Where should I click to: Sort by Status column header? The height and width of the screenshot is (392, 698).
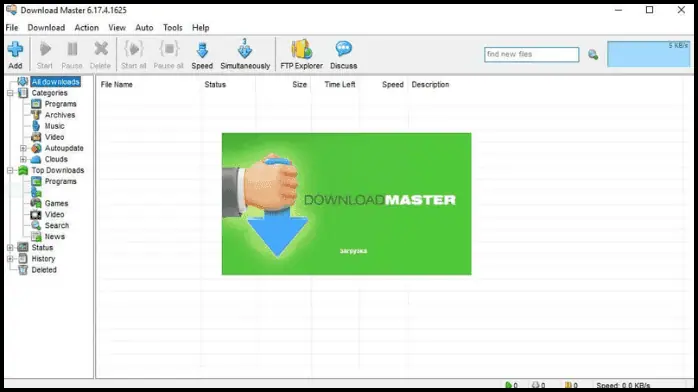(x=215, y=85)
